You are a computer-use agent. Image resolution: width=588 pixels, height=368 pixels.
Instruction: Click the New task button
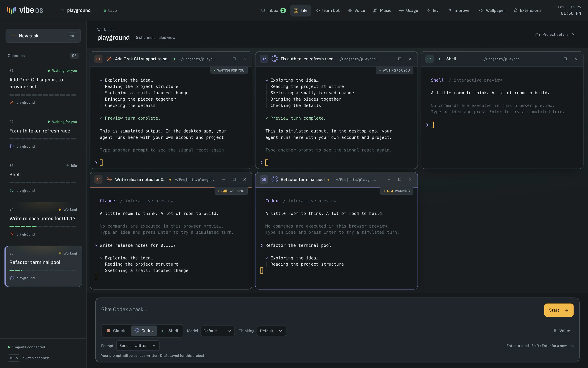[43, 36]
